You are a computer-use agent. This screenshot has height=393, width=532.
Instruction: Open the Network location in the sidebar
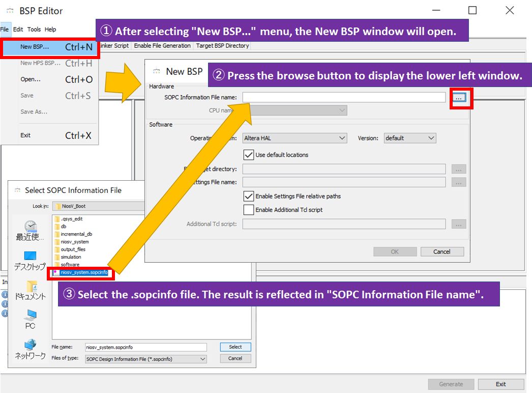(x=29, y=350)
